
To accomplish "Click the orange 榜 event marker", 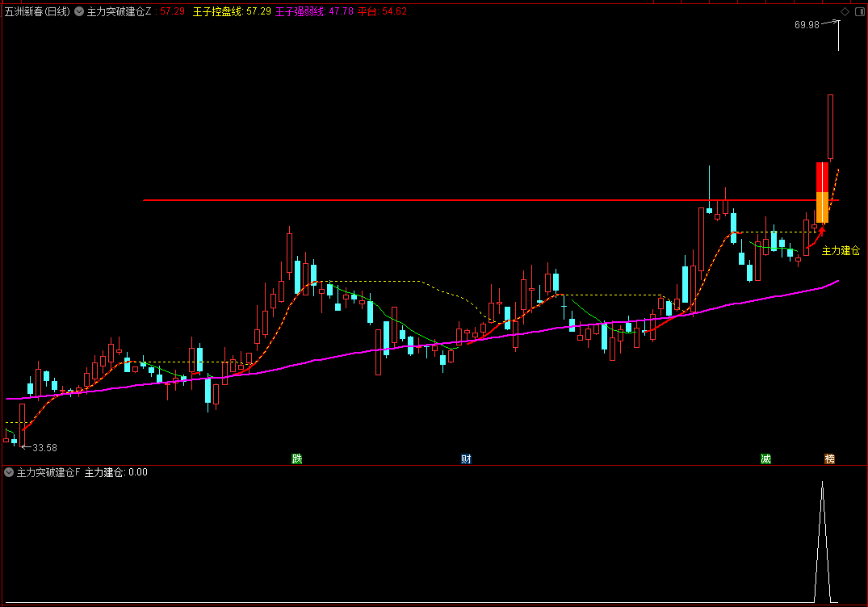I will pyautogui.click(x=829, y=459).
